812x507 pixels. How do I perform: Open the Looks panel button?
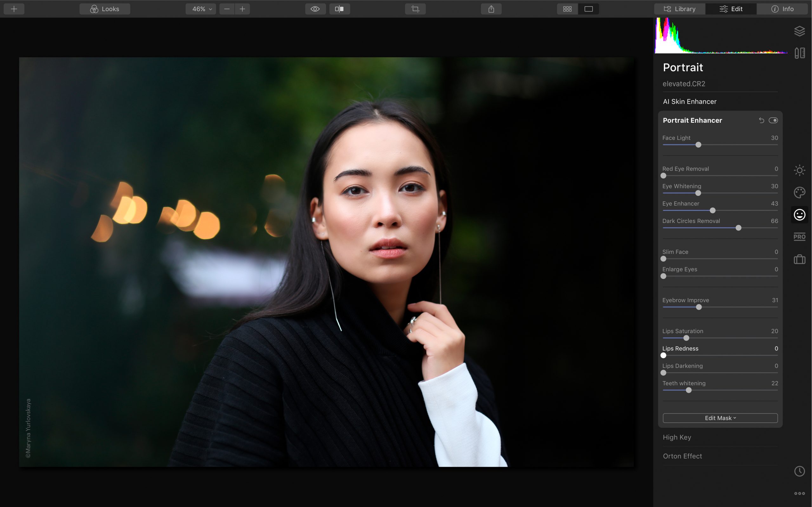(x=104, y=9)
